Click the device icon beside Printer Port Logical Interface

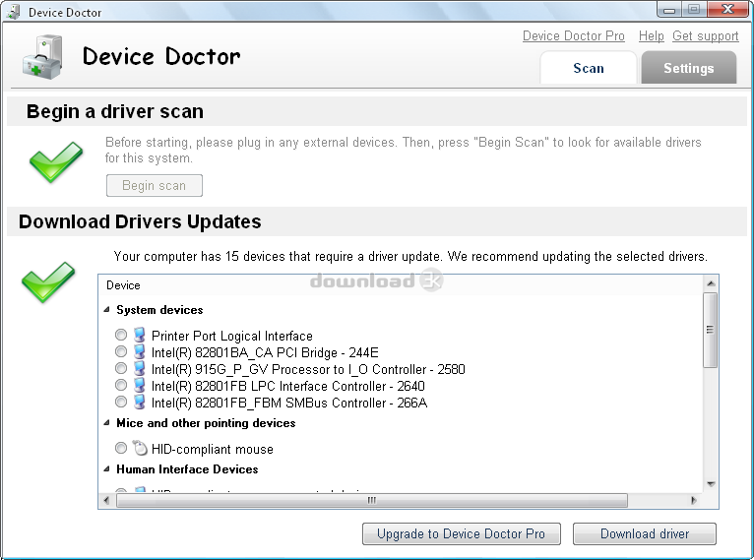(x=140, y=335)
